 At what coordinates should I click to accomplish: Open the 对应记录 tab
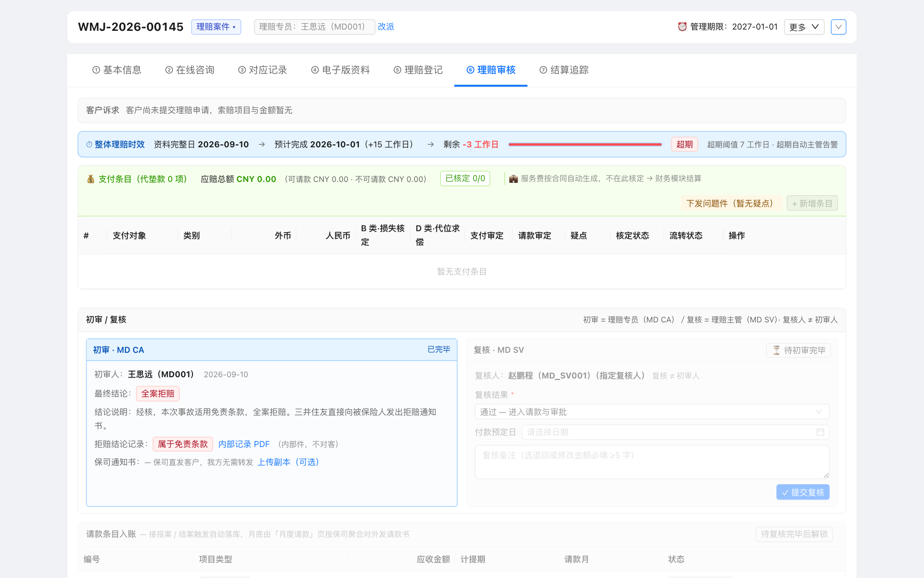263,70
